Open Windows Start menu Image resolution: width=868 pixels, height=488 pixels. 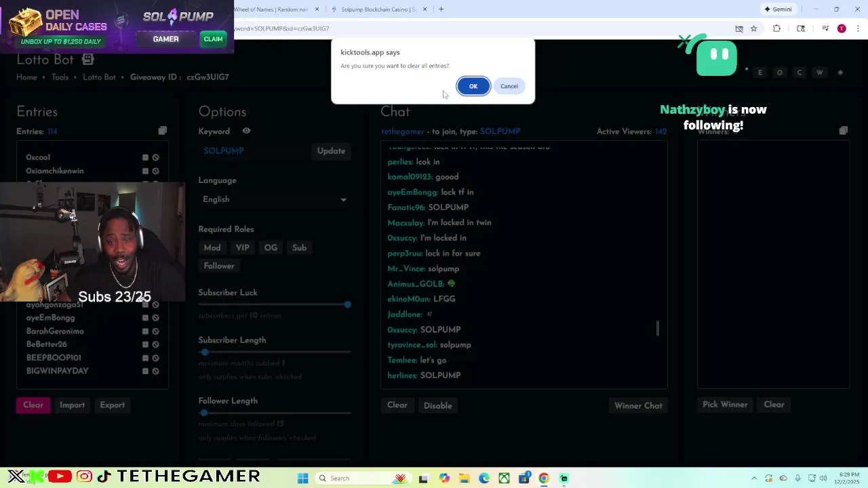click(303, 479)
